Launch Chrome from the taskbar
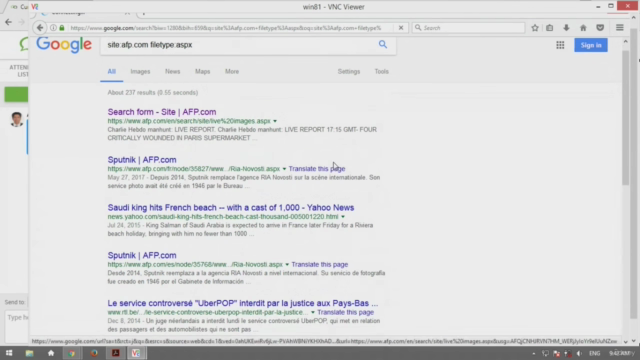 [72, 353]
